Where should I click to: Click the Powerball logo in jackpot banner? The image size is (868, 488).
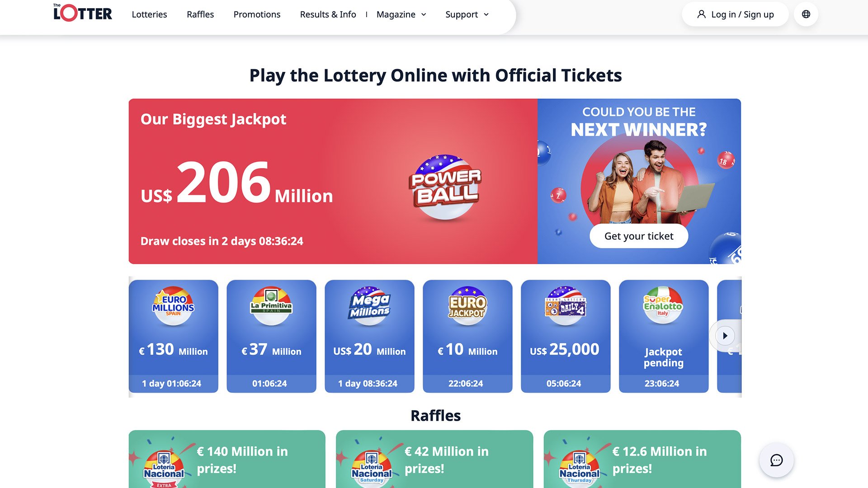pos(445,186)
